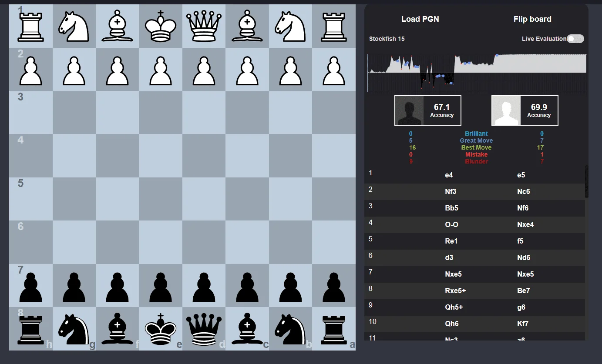Pick the black bishop on c8
602x364 pixels.
point(247,330)
